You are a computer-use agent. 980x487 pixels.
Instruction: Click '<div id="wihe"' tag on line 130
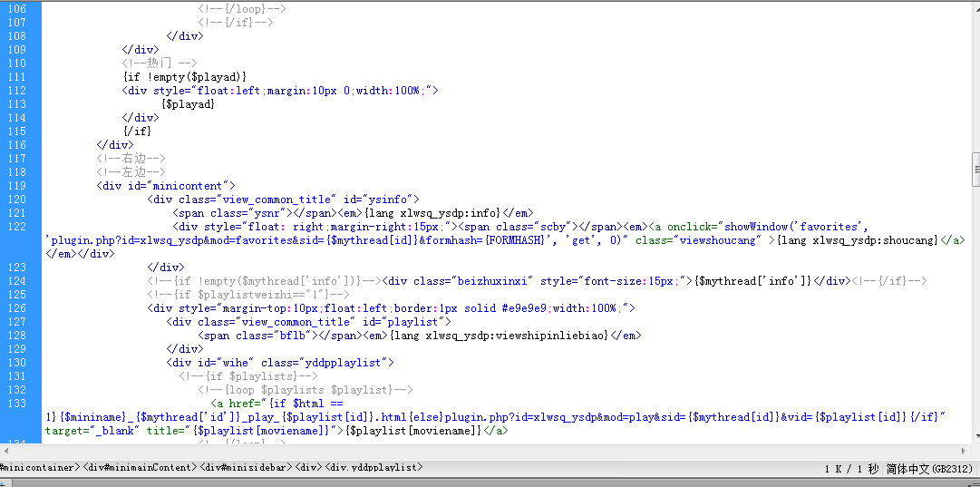click(x=210, y=363)
